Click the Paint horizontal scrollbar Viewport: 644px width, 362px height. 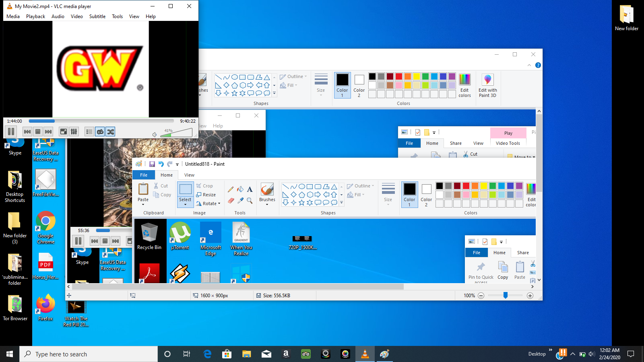(x=238, y=286)
